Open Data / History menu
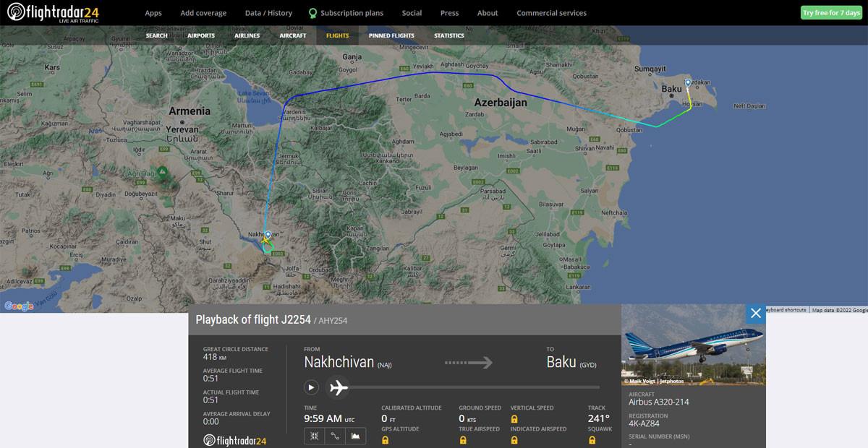 pyautogui.click(x=268, y=13)
